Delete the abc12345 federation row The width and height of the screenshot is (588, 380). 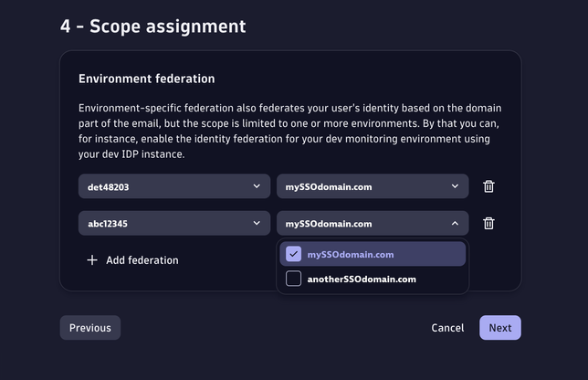[488, 223]
